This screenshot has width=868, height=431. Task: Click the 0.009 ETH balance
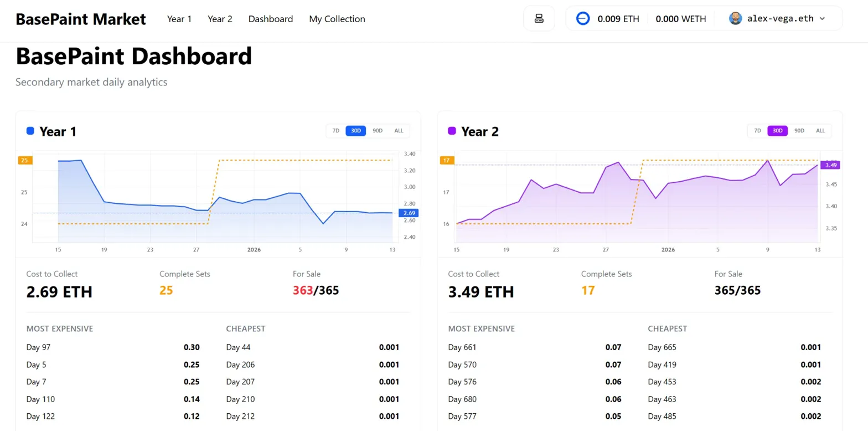[618, 19]
